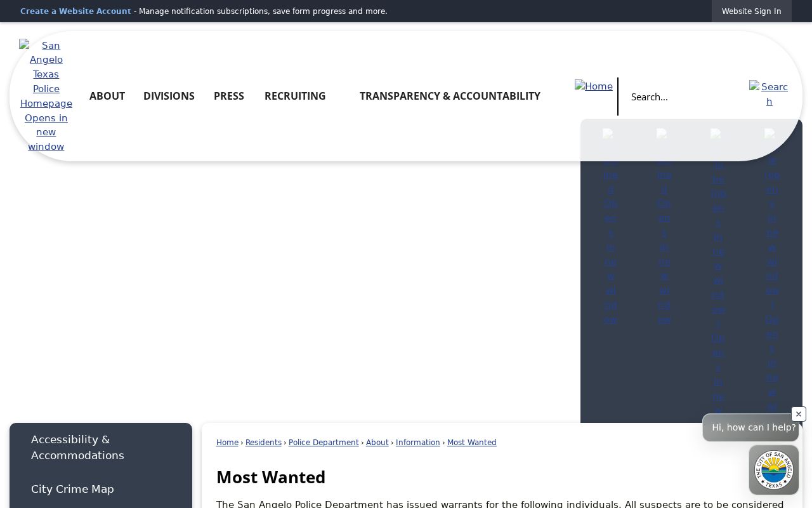This screenshot has height=508, width=812.
Task: Click the Website Sign In button
Action: point(751,11)
